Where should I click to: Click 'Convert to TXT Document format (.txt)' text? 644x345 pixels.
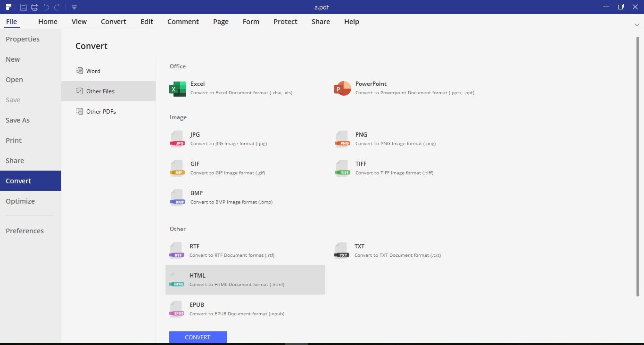coord(397,255)
